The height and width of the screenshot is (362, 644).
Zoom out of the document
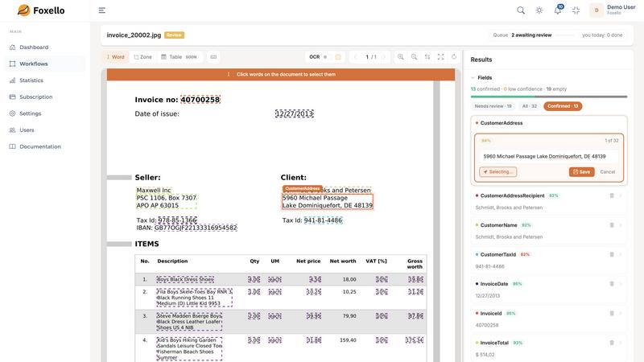coord(414,57)
